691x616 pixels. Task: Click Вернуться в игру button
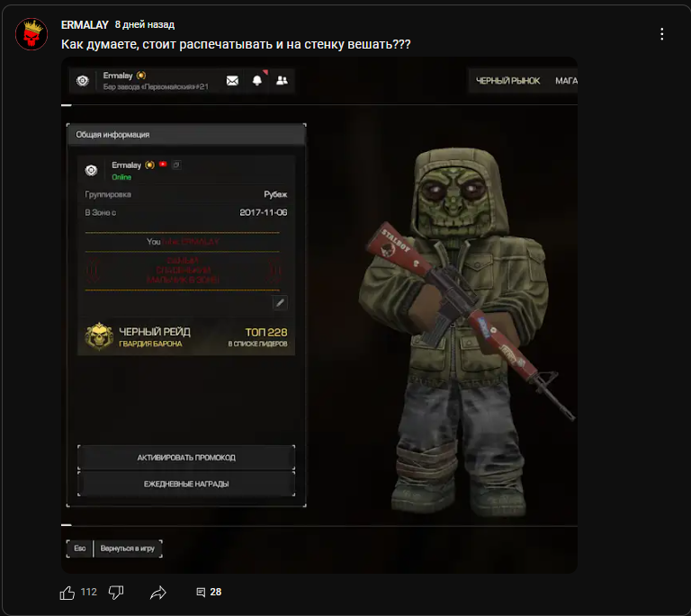128,549
